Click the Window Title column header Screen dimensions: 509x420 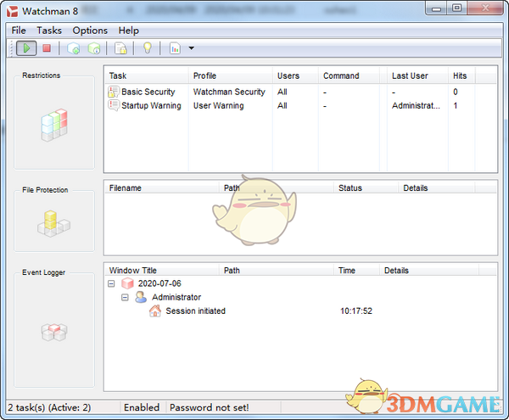pyautogui.click(x=162, y=271)
